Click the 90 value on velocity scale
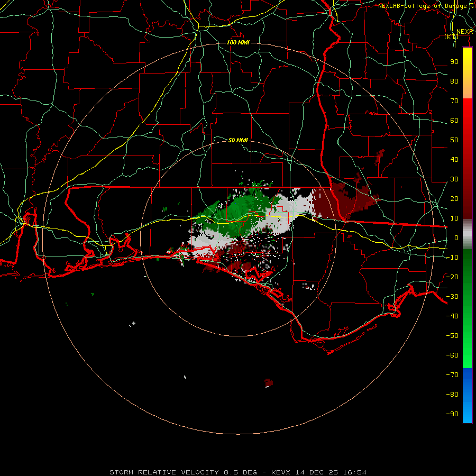This screenshot has height=476, width=476. 454,62
